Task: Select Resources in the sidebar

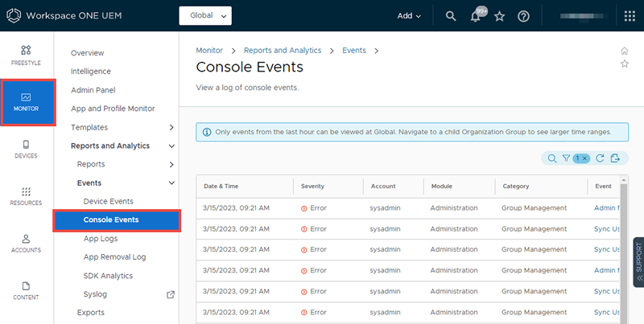Action: click(26, 197)
